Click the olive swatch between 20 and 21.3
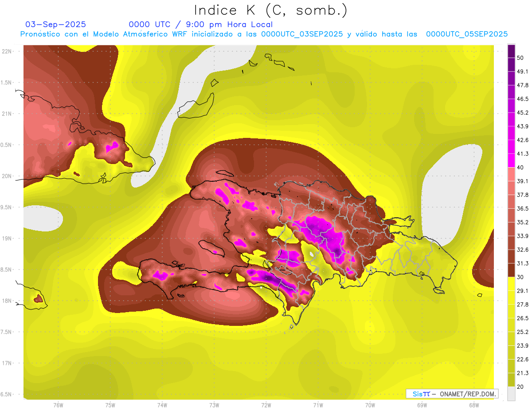The height and width of the screenshot is (411, 532). point(511,380)
